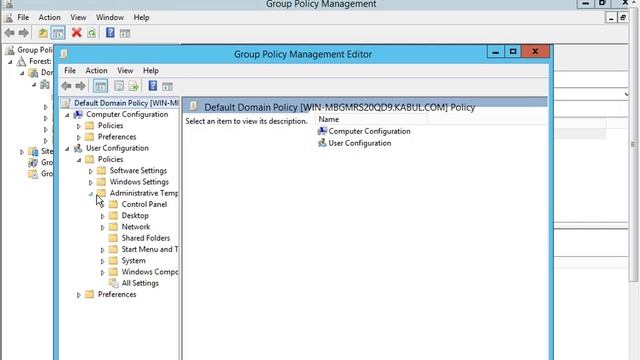Open File menu in Group Policy Management

[x=23, y=18]
